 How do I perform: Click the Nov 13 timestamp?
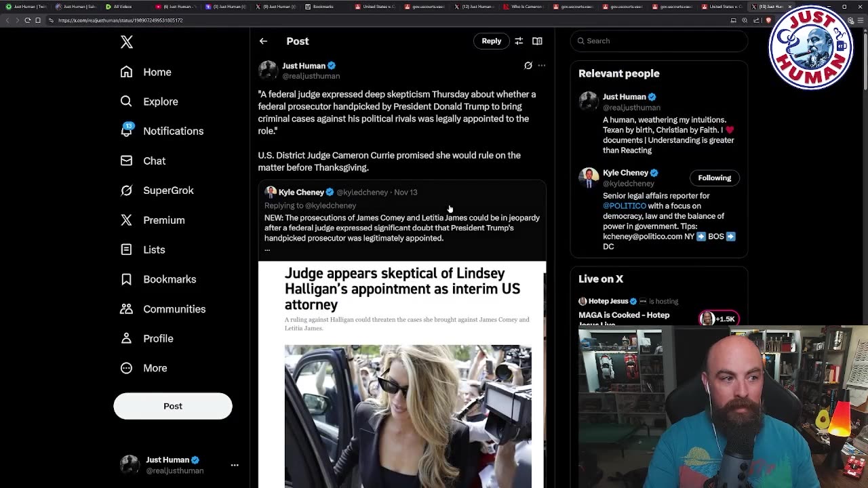click(x=406, y=192)
